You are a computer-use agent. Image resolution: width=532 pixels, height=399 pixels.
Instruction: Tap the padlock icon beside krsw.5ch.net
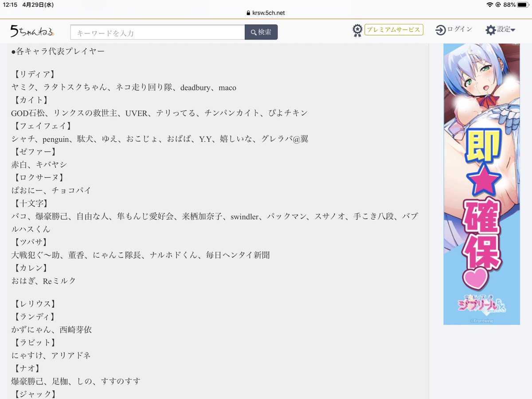coord(248,13)
